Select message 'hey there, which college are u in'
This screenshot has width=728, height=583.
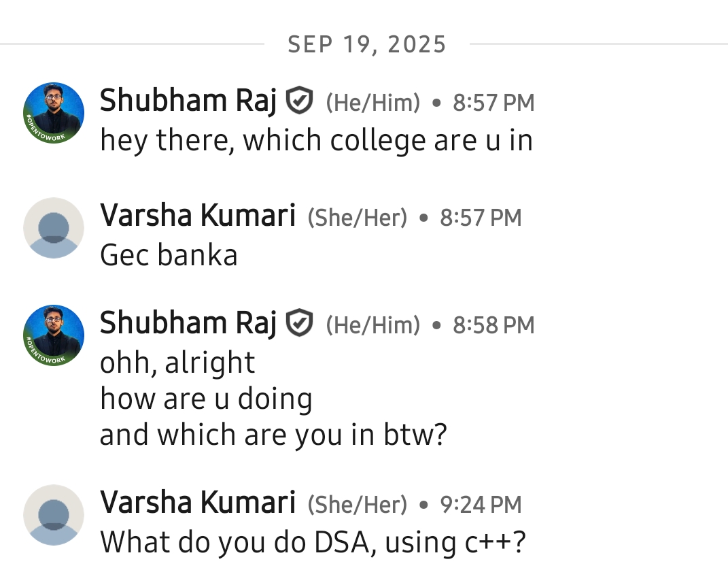pyautogui.click(x=316, y=141)
